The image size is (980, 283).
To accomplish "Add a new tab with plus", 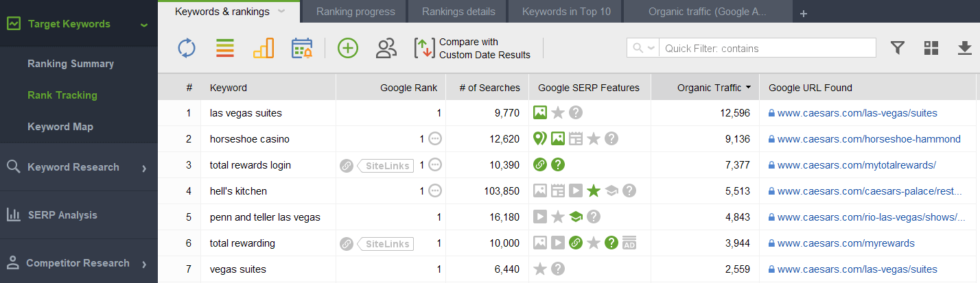I will point(804,13).
